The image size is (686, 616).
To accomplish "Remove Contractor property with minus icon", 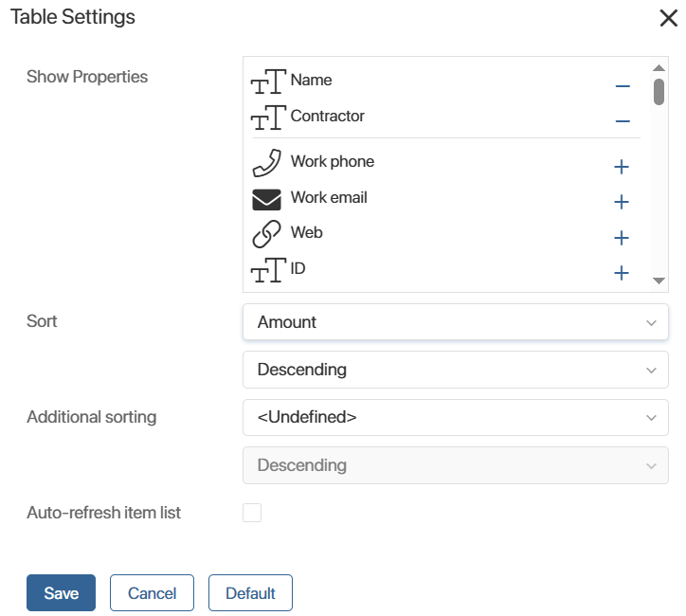I will pos(623,121).
